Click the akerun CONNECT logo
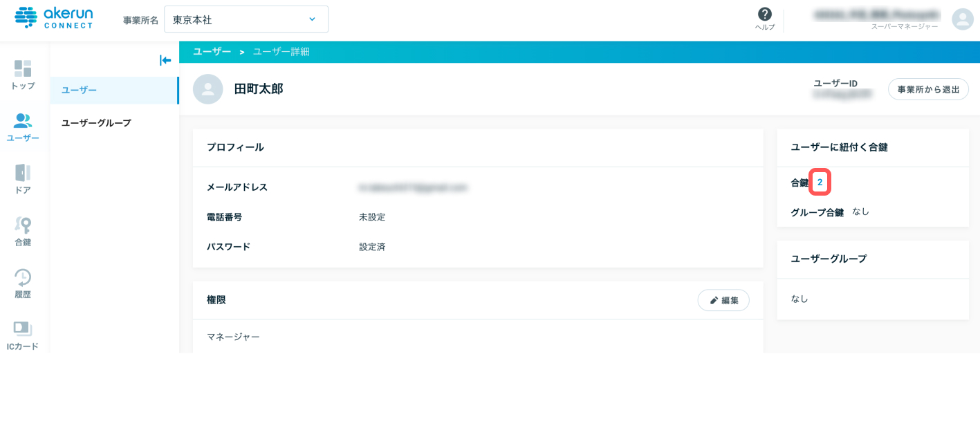Image resolution: width=980 pixels, height=421 pixels. coord(53,18)
